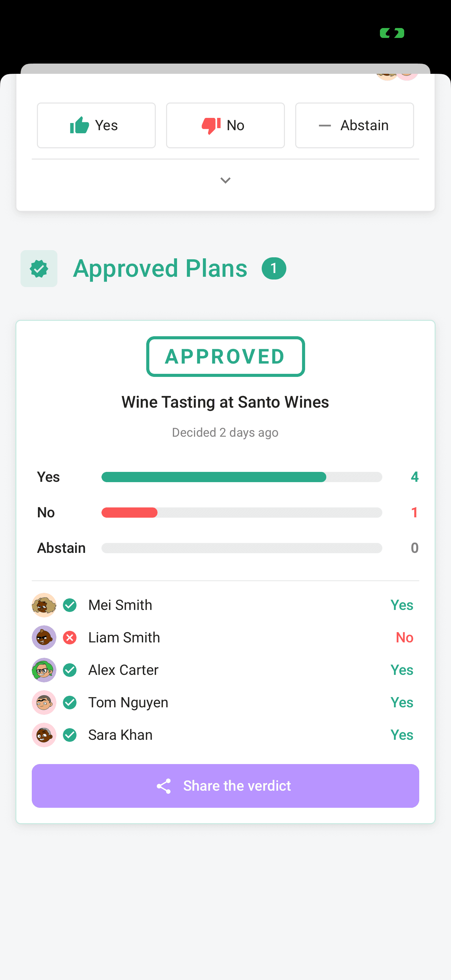Choose the Abstain vote option
Viewport: 451px width, 980px height.
[354, 125]
